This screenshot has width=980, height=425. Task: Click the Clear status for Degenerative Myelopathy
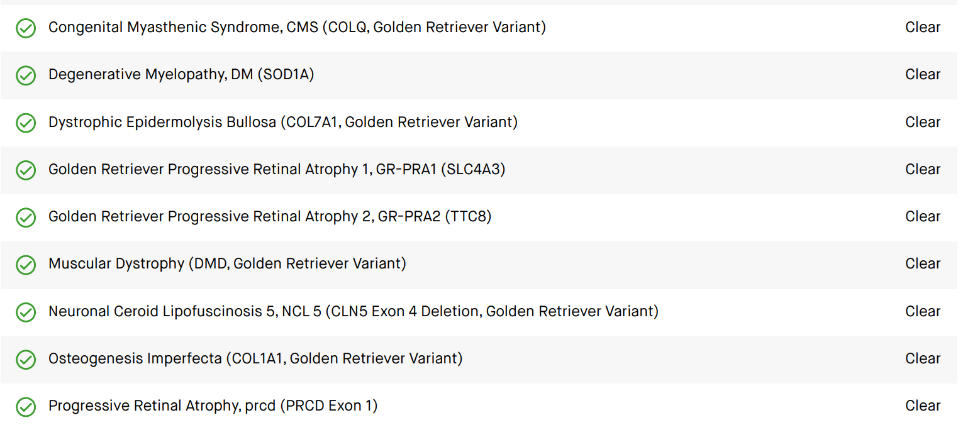[x=923, y=75]
